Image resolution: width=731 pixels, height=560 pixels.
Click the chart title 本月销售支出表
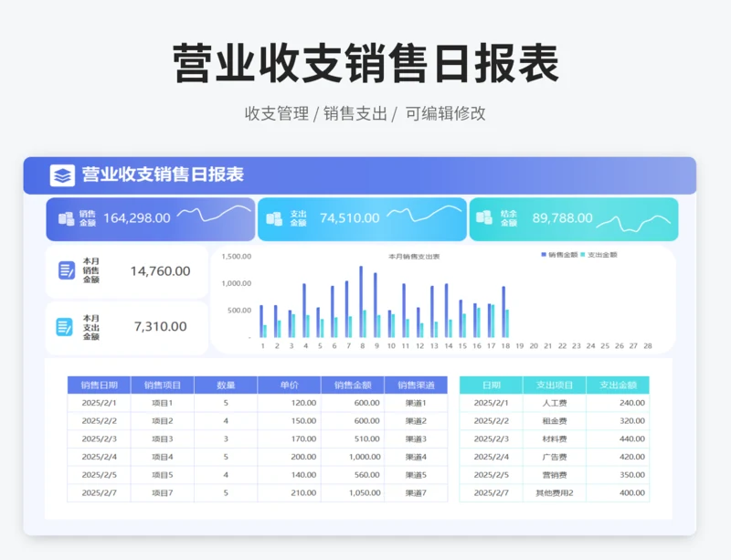(414, 257)
